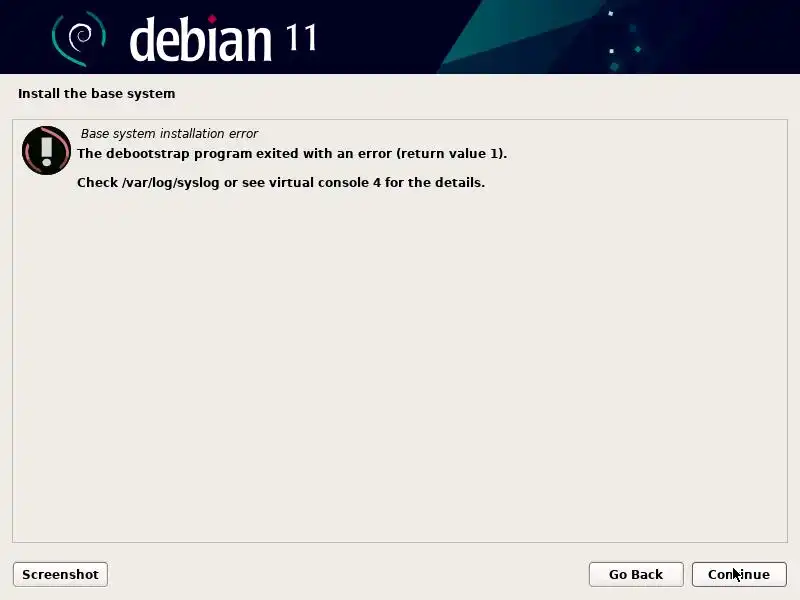This screenshot has height=600, width=800.
Task: Take a capture with the Screenshot button
Action: (60, 574)
